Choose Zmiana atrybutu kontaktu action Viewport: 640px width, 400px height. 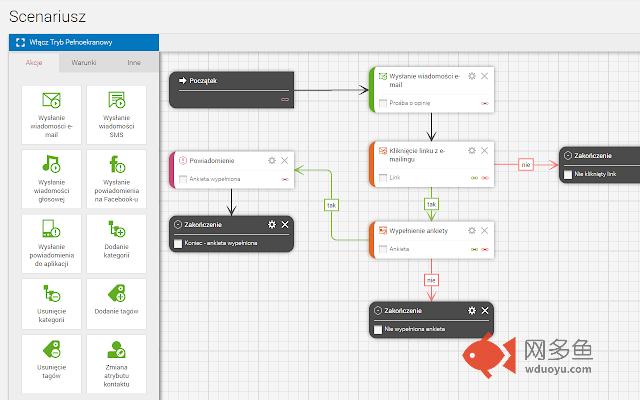click(116, 364)
